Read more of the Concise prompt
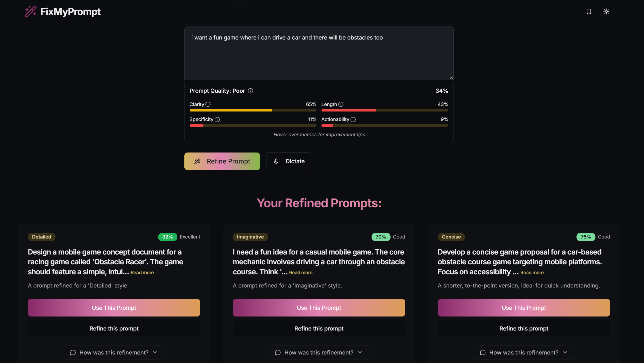This screenshot has height=363, width=644. coord(532,272)
